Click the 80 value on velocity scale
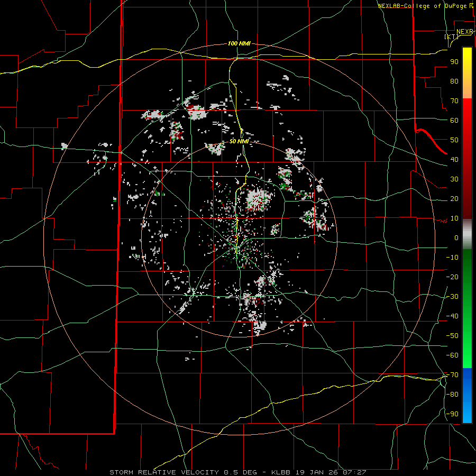 pyautogui.click(x=454, y=81)
